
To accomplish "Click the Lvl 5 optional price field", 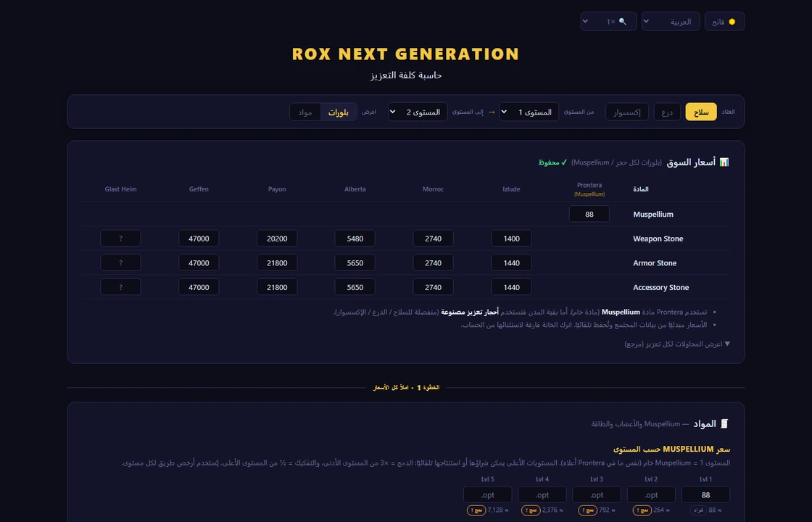I will [487, 494].
